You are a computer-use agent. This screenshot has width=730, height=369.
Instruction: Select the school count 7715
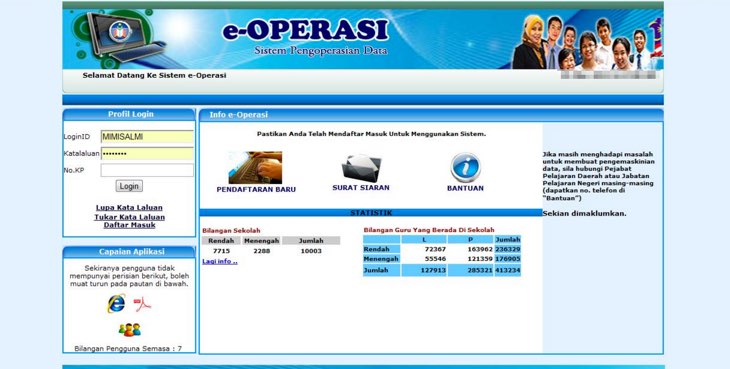[x=222, y=251]
